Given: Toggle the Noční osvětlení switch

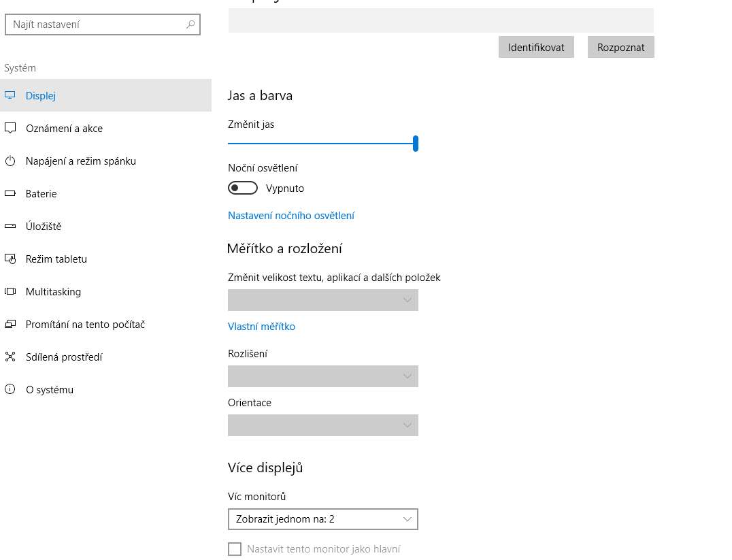Looking at the screenshot, I should pos(243,188).
